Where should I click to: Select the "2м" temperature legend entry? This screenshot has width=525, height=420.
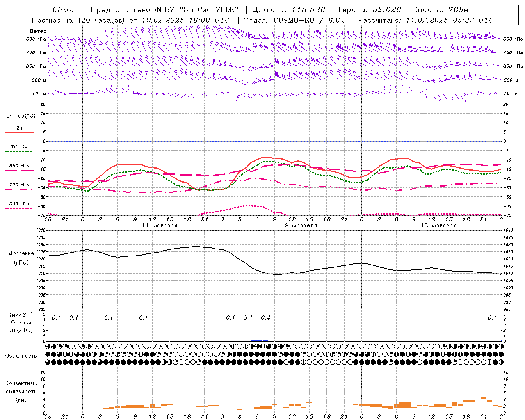click(x=19, y=128)
